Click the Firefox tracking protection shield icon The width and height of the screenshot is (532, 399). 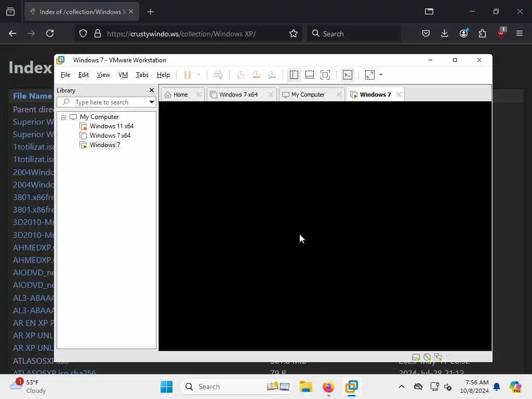point(83,33)
